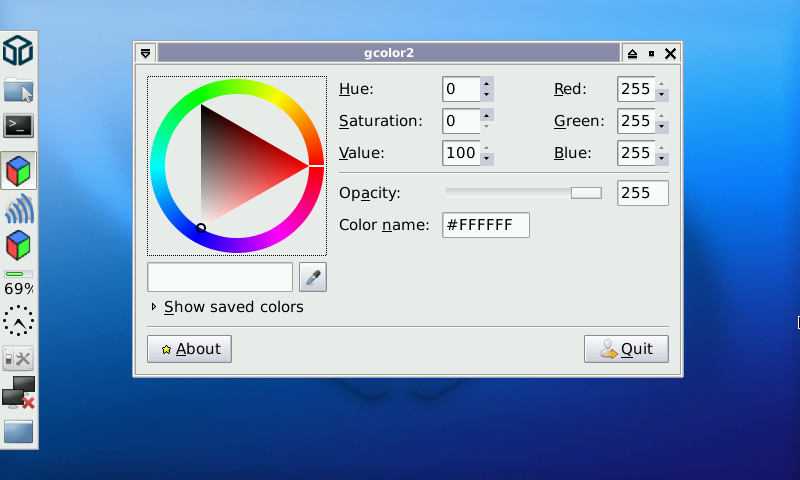Click the show desktop icon at the bottom of the panel
Screen dimensions: 800x480
pyautogui.click(x=19, y=432)
